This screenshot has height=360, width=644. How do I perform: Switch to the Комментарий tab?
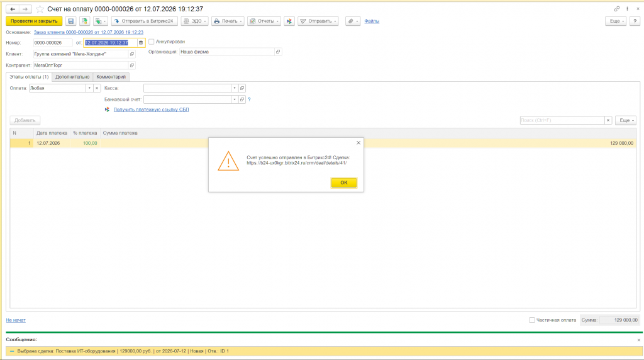click(x=111, y=77)
